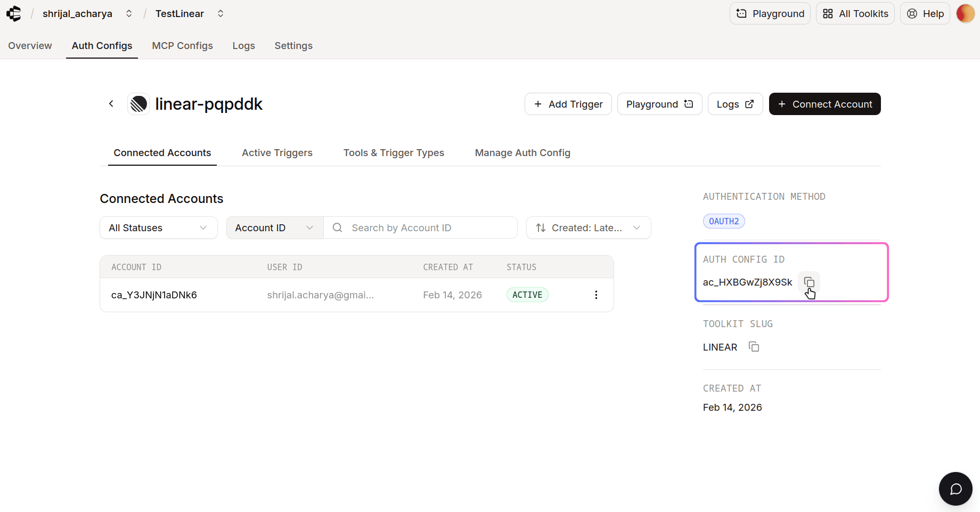Image resolution: width=980 pixels, height=512 pixels.
Task: Click the Composio logo icon
Action: 14,13
